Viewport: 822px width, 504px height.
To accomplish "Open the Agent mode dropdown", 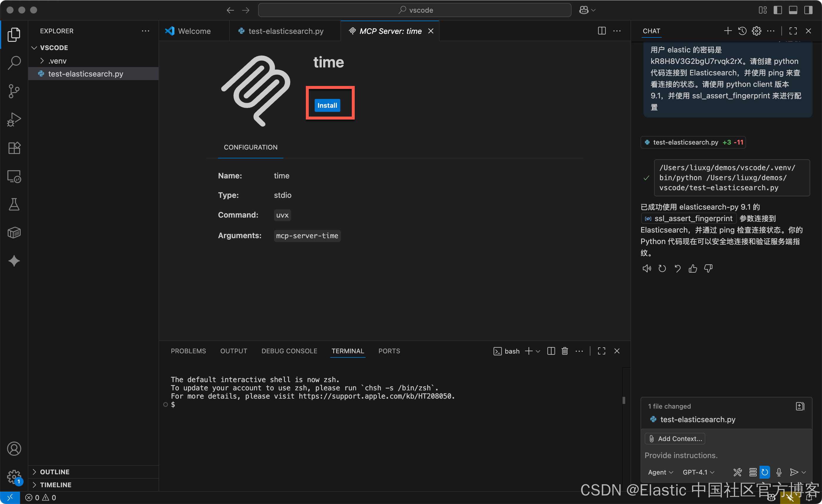I will (x=661, y=472).
